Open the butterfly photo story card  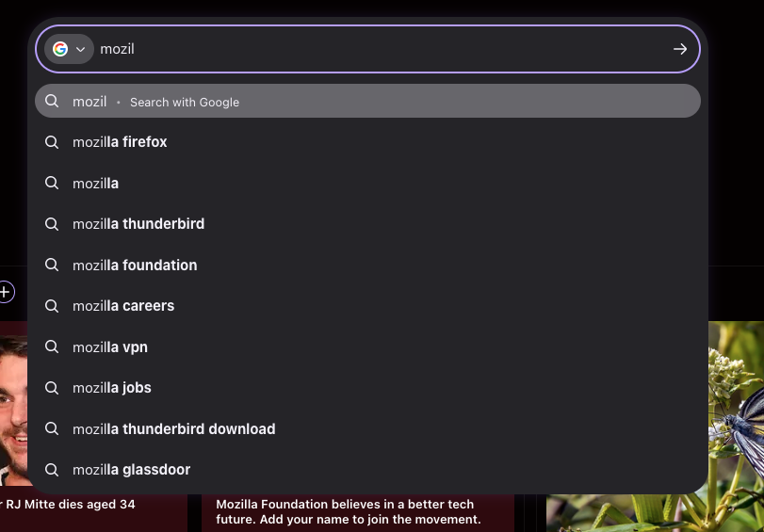pyautogui.click(x=736, y=427)
